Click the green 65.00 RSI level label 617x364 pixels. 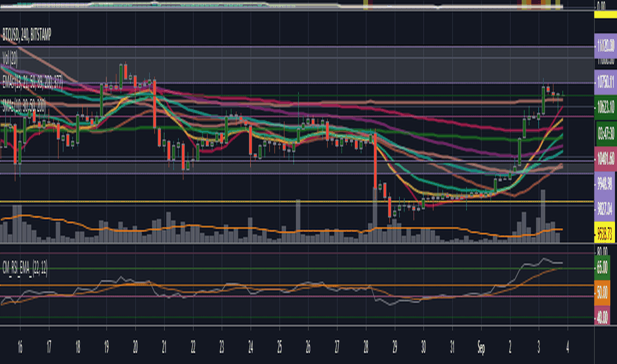click(x=602, y=267)
